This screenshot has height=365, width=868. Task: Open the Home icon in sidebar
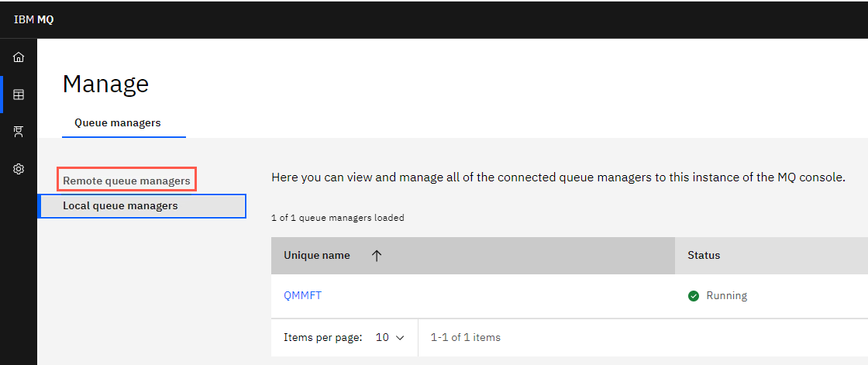pyautogui.click(x=19, y=57)
